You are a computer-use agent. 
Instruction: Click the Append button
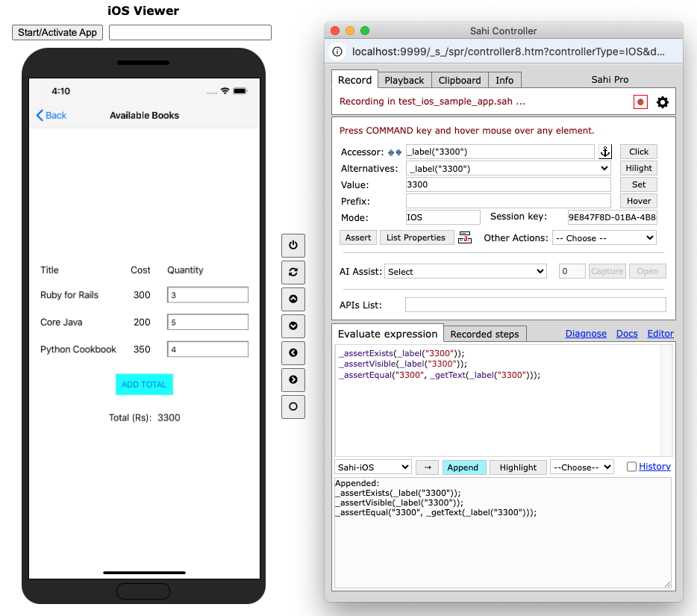click(x=463, y=467)
